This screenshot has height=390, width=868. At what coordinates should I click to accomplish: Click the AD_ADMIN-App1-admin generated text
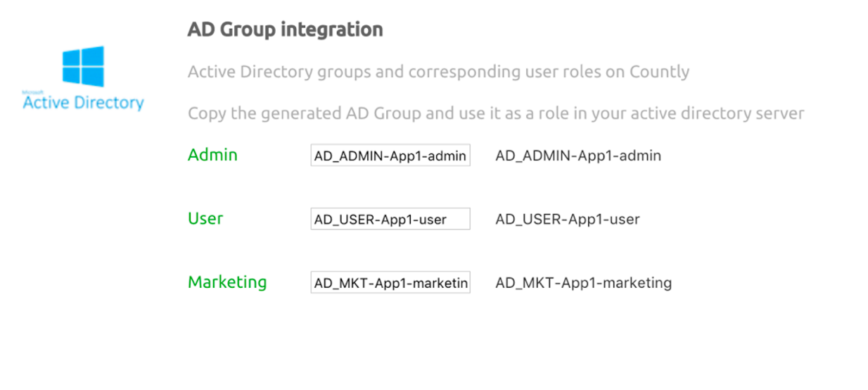[x=578, y=156]
